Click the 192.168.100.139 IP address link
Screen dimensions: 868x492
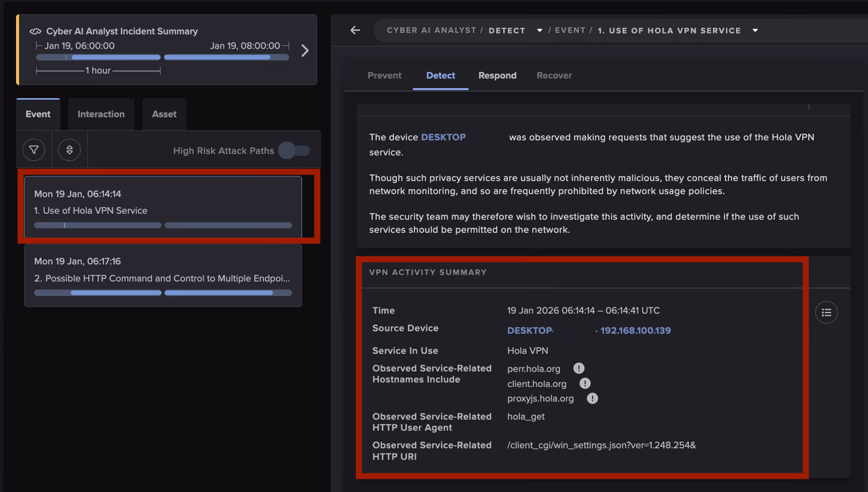click(636, 330)
